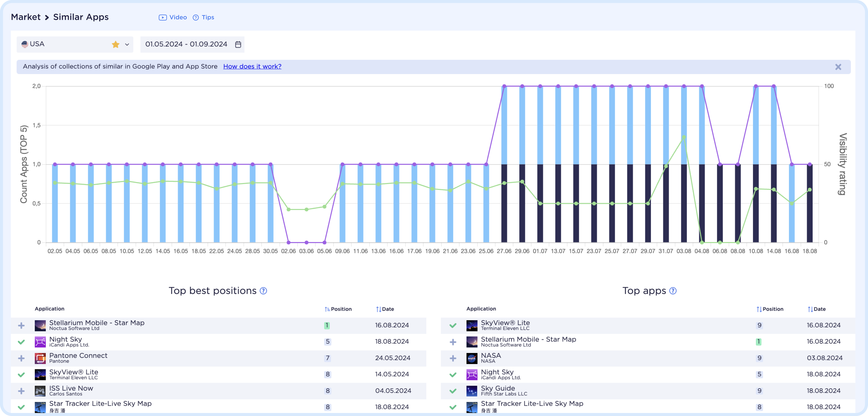
Task: Click the 18.08 bar in the chart
Action: (x=810, y=203)
